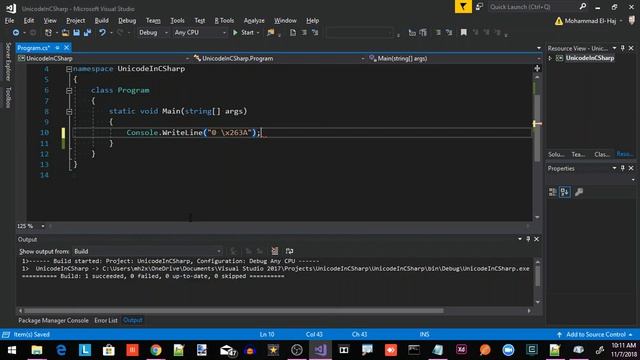Click the yellow notifications filter flag icon
The height and width of the screenshot is (360, 640).
pos(463,7)
